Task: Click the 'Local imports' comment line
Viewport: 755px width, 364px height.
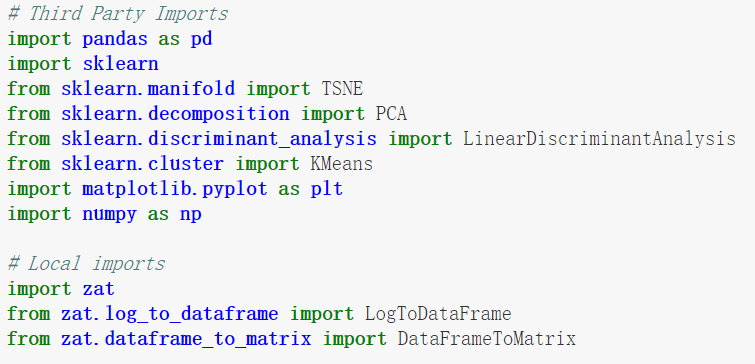Action: click(x=87, y=264)
